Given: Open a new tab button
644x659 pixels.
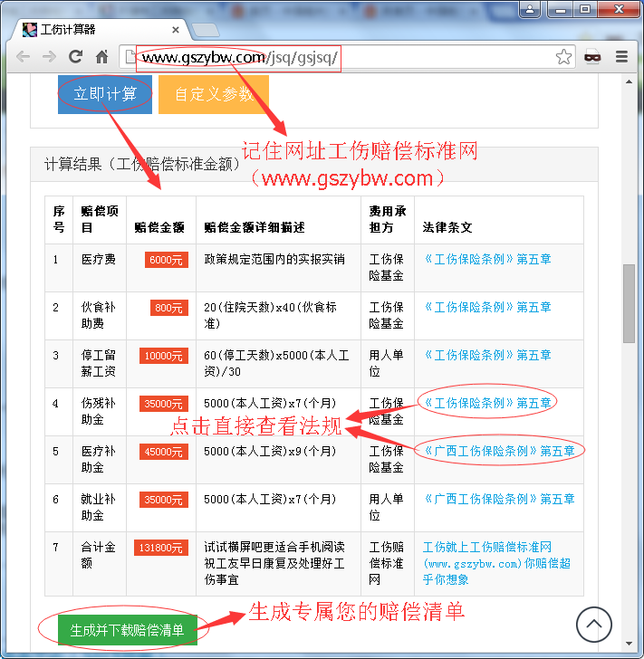Looking at the screenshot, I should point(205,30).
